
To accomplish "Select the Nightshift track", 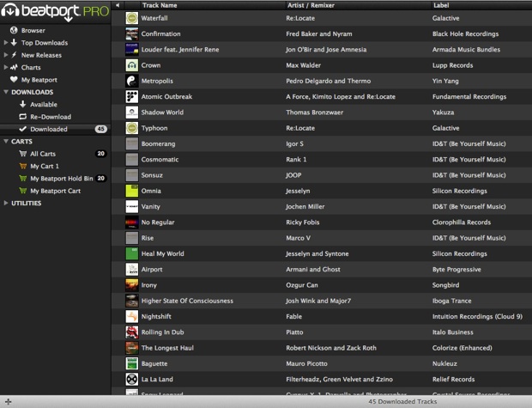I will point(322,316).
